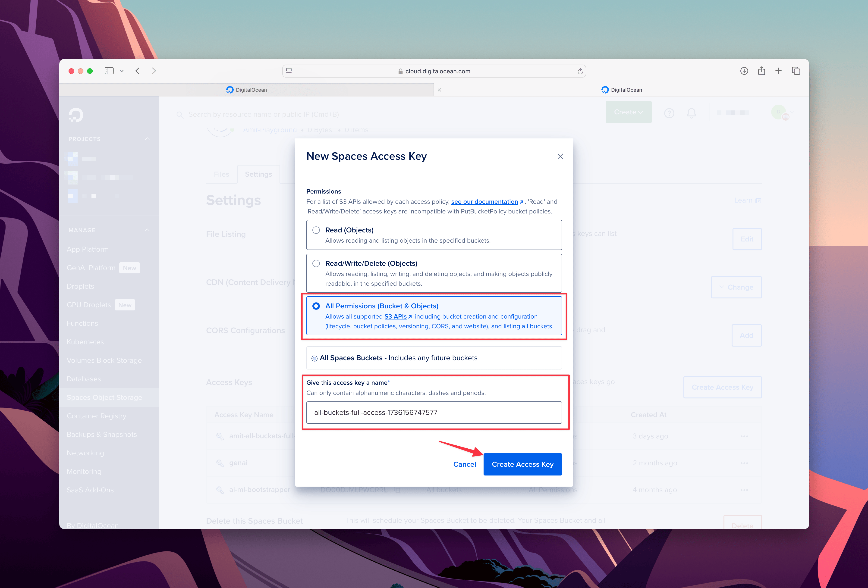The image size is (868, 588).
Task: Go forward with the Safari forward arrow
Action: point(154,71)
